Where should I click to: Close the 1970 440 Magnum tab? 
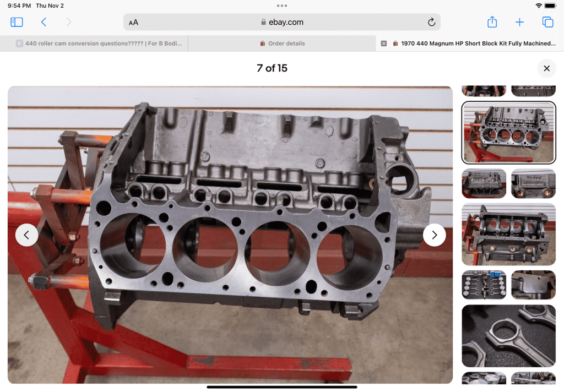(x=384, y=43)
